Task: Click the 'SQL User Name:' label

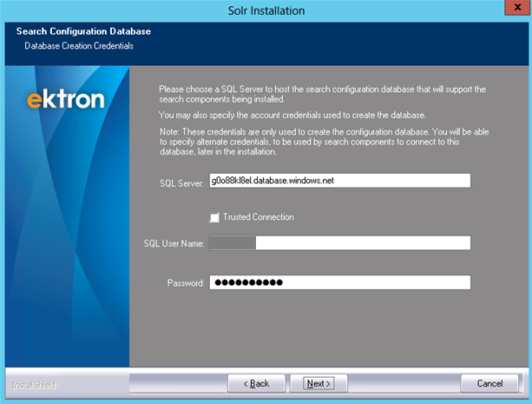Action: click(174, 243)
